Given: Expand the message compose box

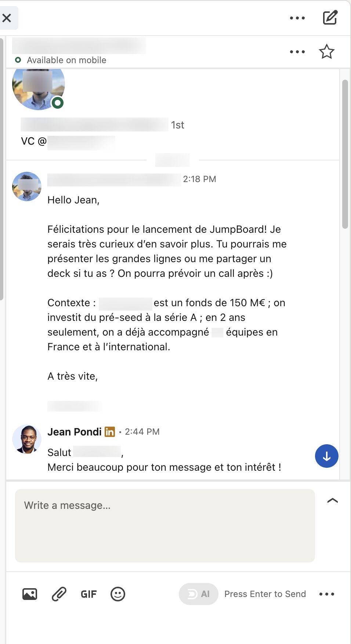Looking at the screenshot, I should (x=332, y=501).
